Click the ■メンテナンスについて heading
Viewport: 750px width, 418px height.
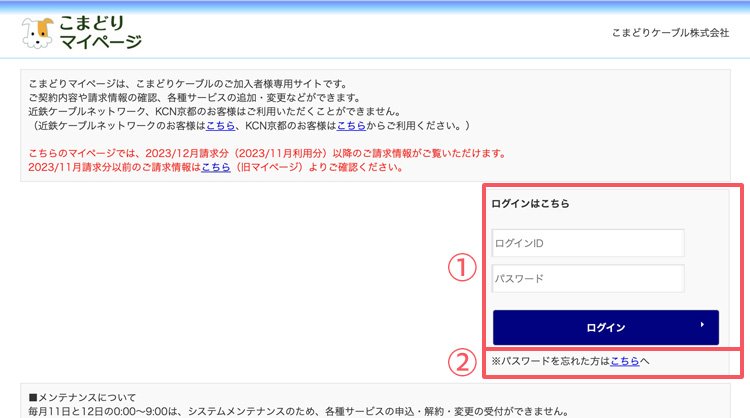point(82,397)
